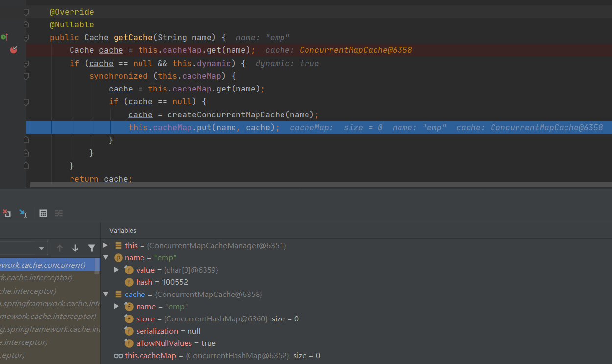Select the stack frame ending 'g.springframework.cache.int'
Image resolution: width=612 pixels, height=364 pixels.
pos(50,329)
